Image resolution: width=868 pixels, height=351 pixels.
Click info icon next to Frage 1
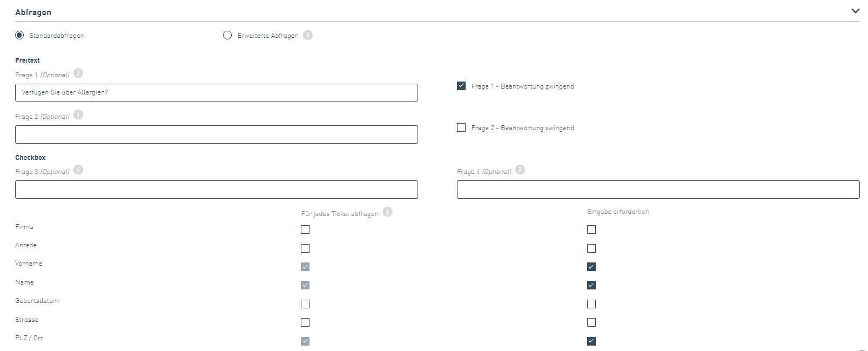tap(78, 73)
